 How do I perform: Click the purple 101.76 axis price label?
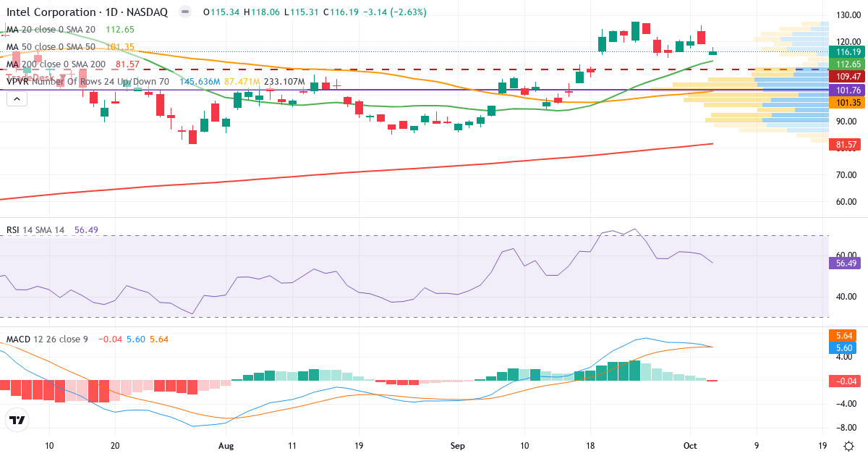[848, 90]
